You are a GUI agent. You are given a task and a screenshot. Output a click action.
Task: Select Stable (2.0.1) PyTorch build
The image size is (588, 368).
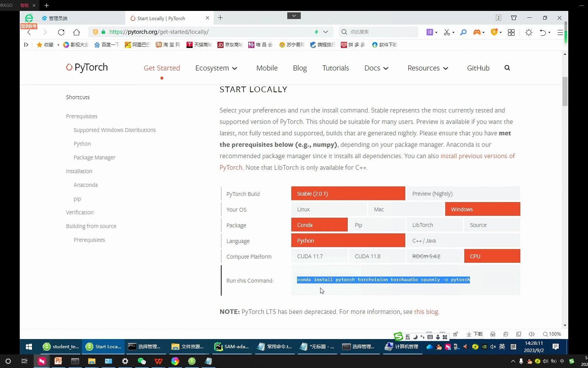348,194
